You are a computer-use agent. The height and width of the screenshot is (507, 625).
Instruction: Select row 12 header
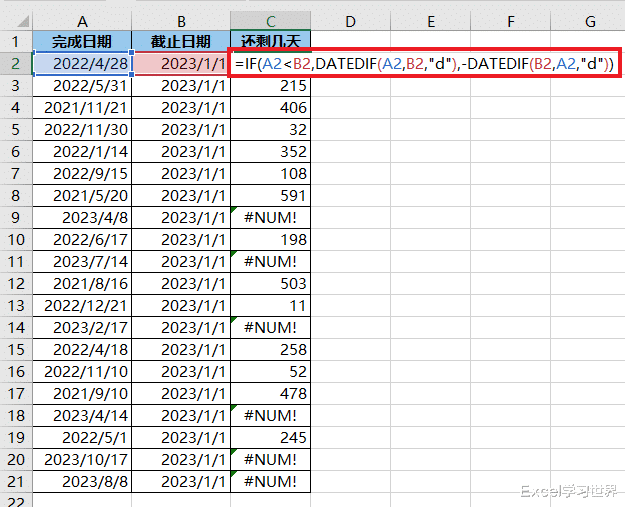click(16, 283)
